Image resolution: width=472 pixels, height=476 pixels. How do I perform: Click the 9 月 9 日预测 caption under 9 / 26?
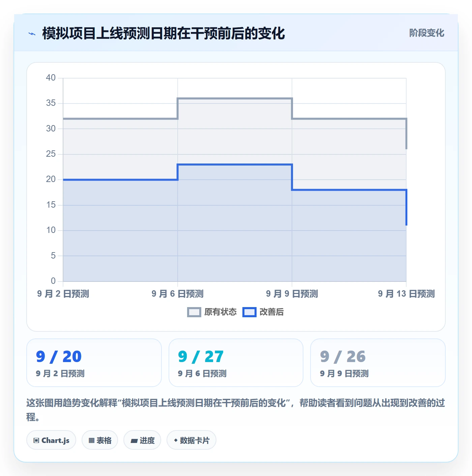(344, 374)
